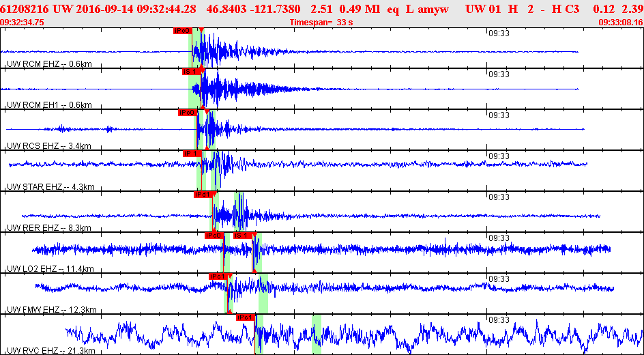Select the UW RCM EHZ 0.6km station label
The image size is (644, 355).
coord(49,64)
